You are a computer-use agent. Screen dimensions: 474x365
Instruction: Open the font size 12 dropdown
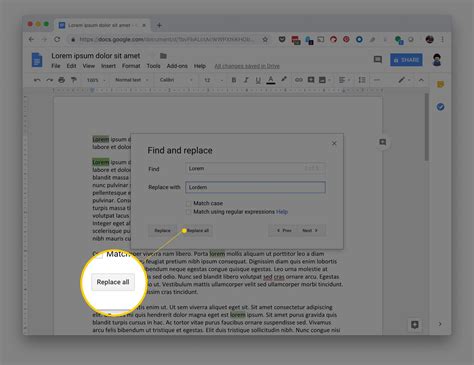[x=213, y=80]
